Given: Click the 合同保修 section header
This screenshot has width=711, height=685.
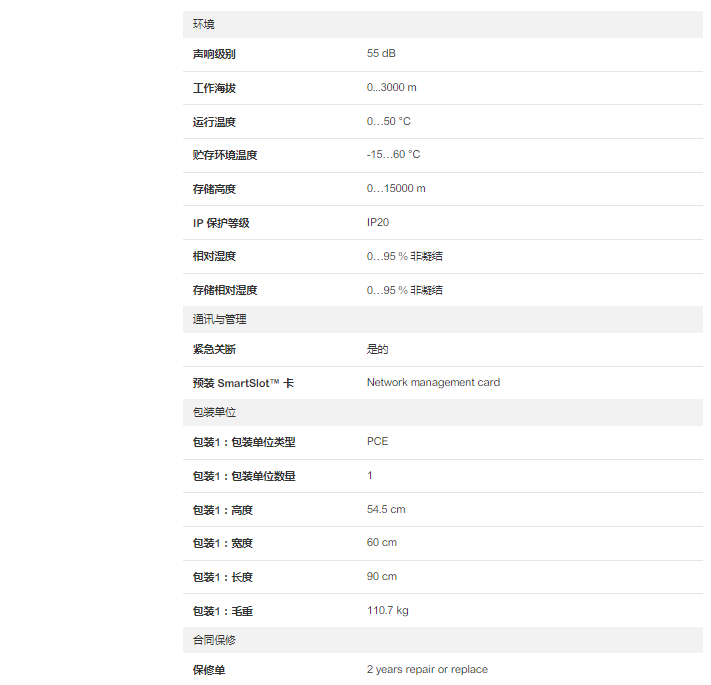Looking at the screenshot, I should click(x=214, y=640).
